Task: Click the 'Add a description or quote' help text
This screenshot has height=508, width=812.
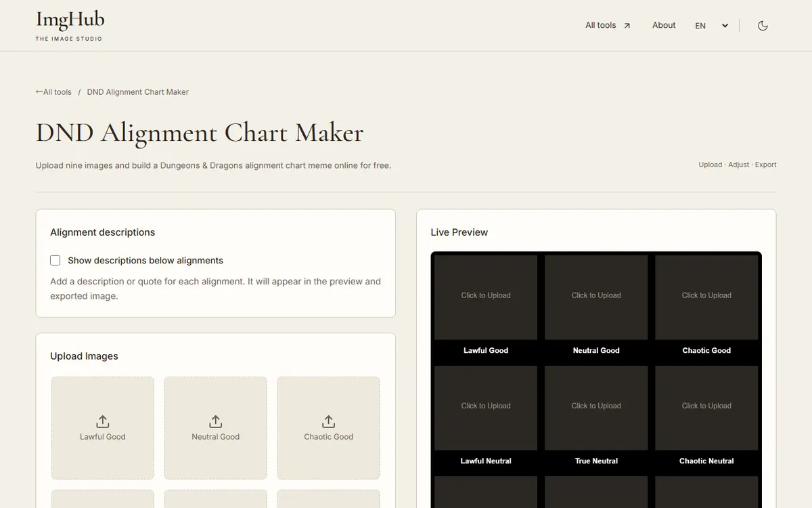Action: 215,289
